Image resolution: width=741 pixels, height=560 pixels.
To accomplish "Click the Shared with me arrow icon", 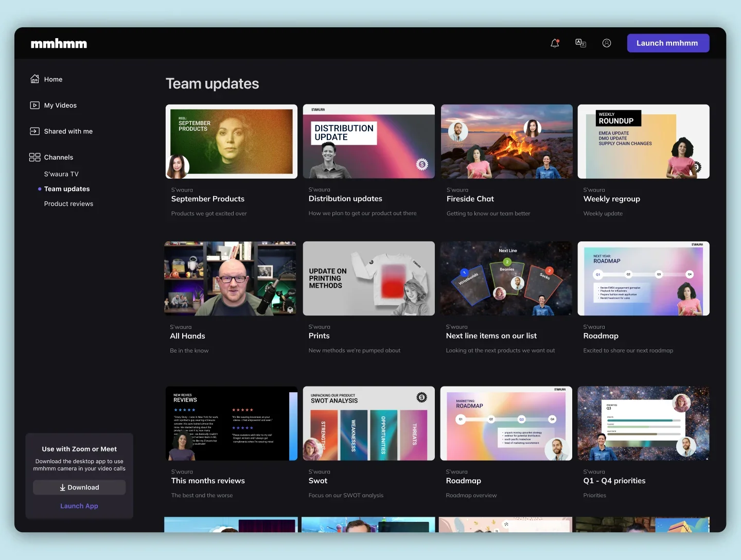I will [x=34, y=131].
